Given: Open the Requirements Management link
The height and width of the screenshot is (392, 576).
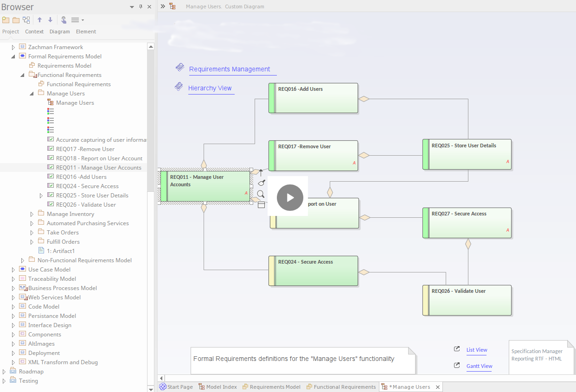Looking at the screenshot, I should (x=230, y=69).
